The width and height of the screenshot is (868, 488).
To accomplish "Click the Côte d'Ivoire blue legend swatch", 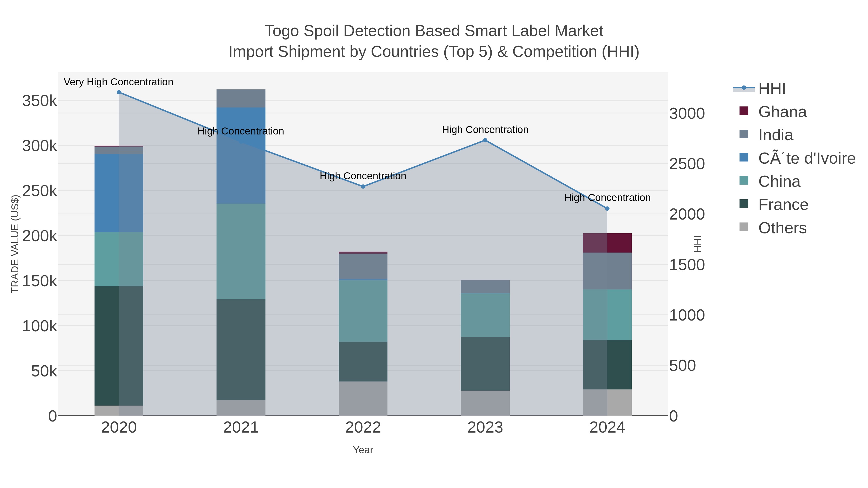I will point(744,157).
